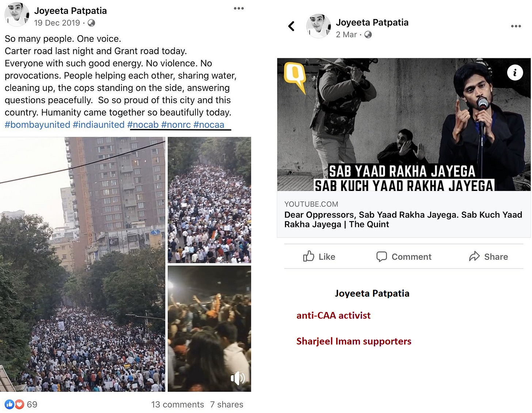
Task: Open the three-dot menu on 19 Dec post
Action: pos(239,8)
